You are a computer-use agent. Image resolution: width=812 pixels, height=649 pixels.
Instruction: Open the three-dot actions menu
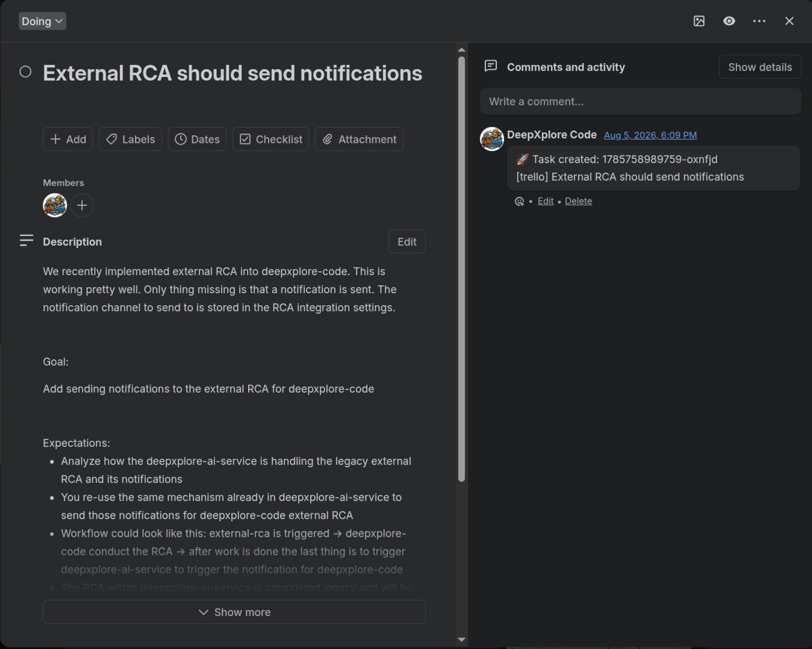pos(759,21)
